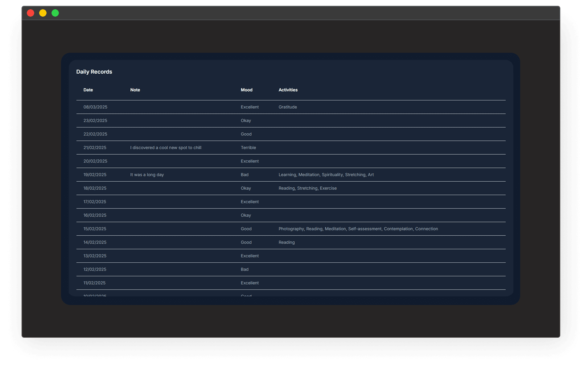Open the note about a cool new spot

166,148
